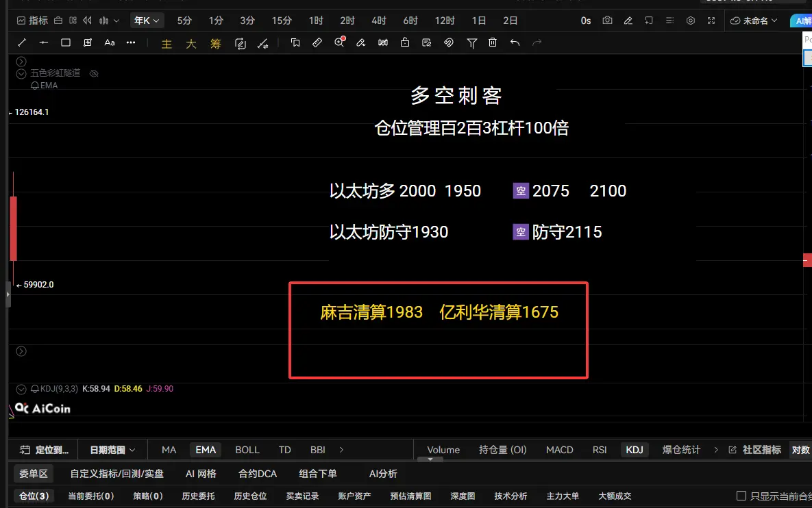Select the trend line drawing tool

click(22, 42)
